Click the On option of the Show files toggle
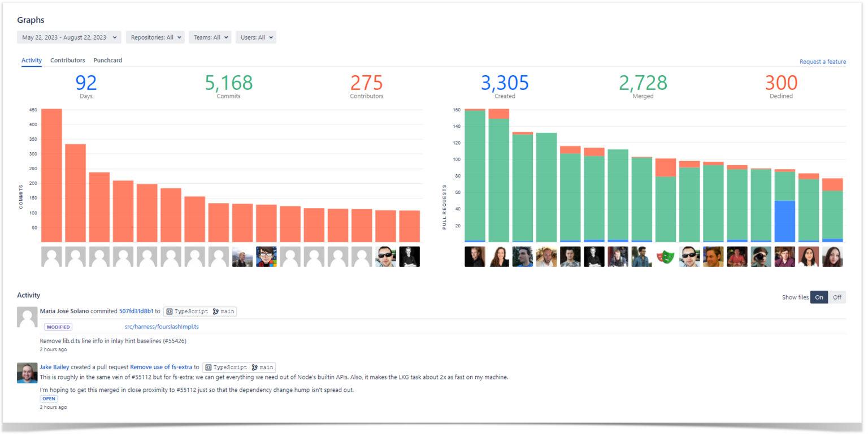 point(819,297)
